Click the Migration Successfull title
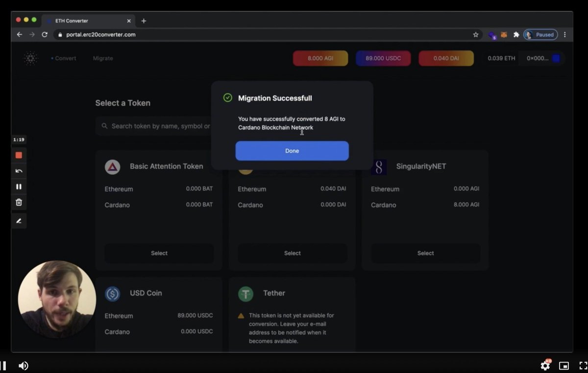 click(x=275, y=98)
